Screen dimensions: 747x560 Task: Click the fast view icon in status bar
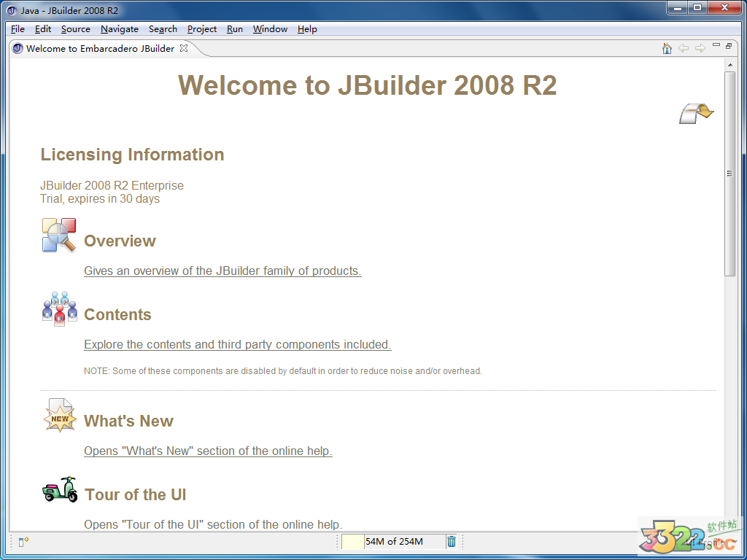tap(23, 542)
